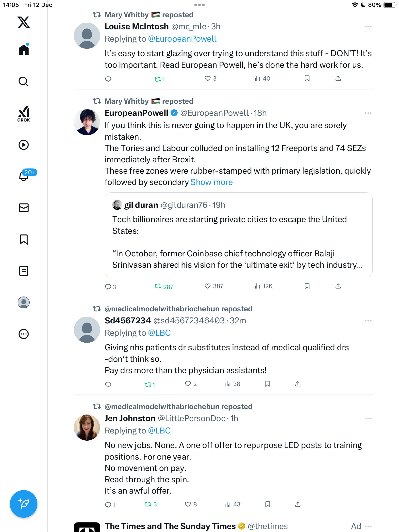Open direct messages envelope icon

(x=24, y=208)
